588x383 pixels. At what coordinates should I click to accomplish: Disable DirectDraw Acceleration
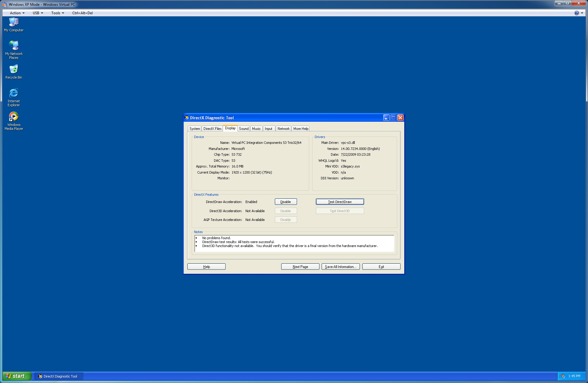(x=285, y=202)
